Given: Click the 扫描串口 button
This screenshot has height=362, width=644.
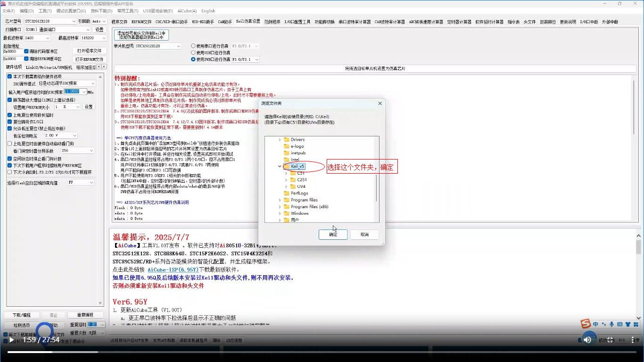Looking at the screenshot, I should (13, 29).
